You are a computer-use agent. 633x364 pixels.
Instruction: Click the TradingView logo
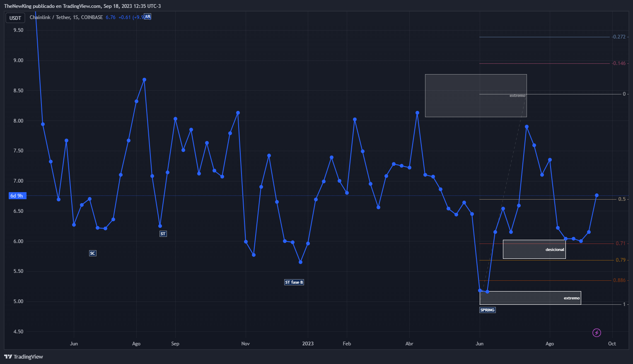24,357
